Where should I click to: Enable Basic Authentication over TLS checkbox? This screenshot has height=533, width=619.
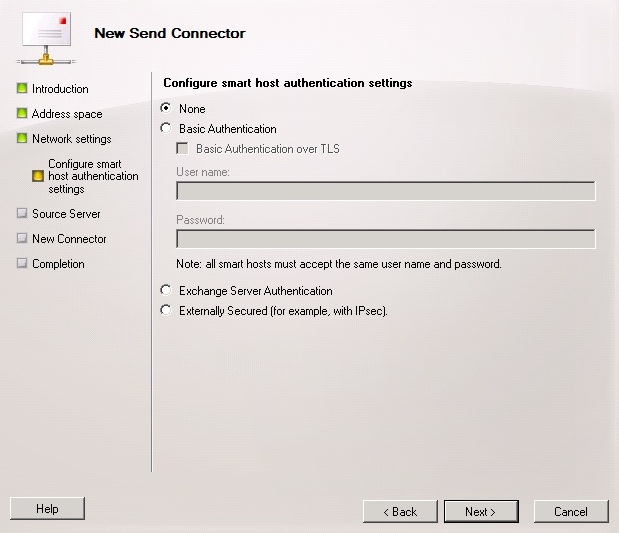tap(182, 148)
